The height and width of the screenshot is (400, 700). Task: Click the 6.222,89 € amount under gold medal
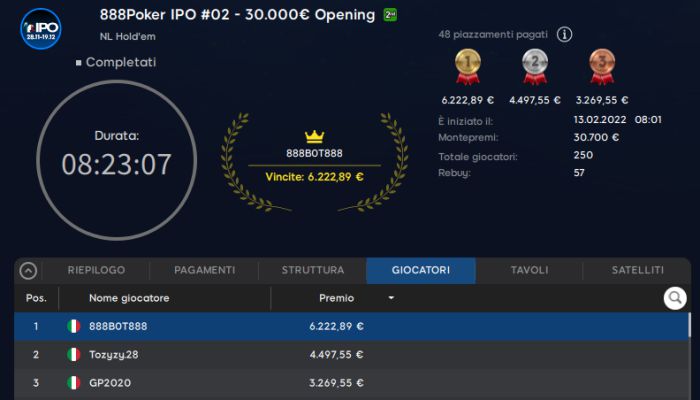[467, 100]
